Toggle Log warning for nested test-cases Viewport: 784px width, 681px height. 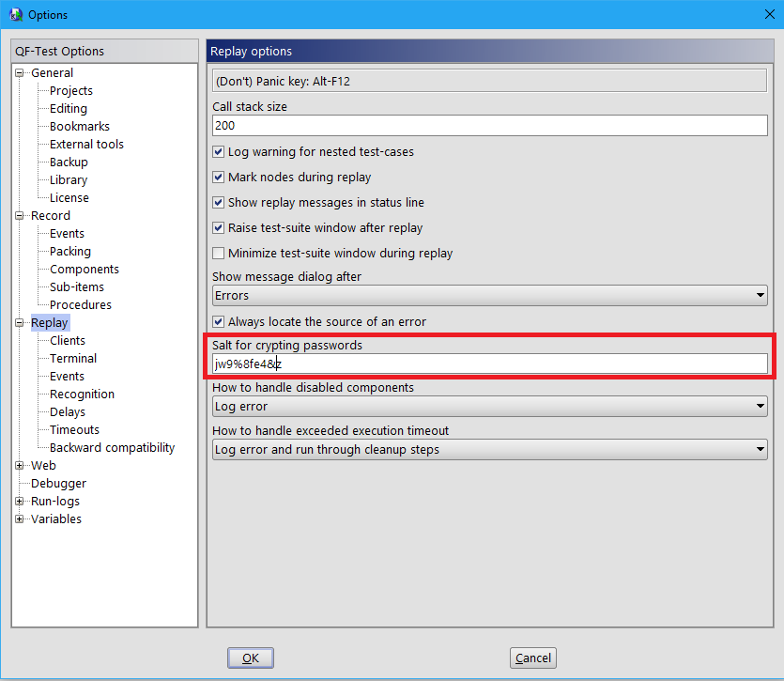click(219, 151)
